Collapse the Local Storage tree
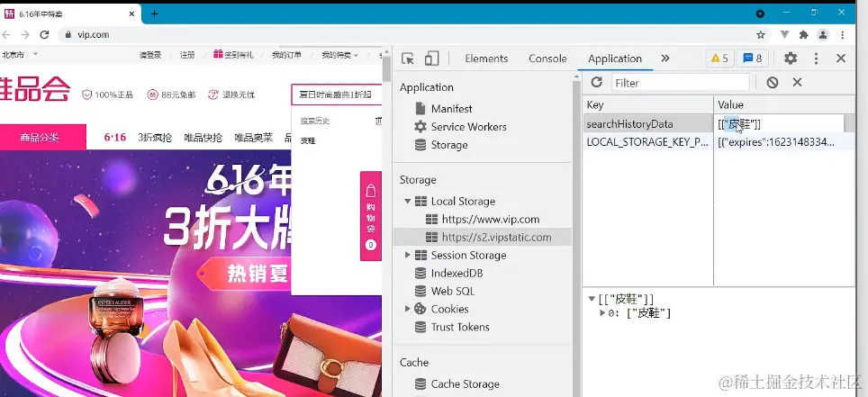The height and width of the screenshot is (397, 868). click(408, 201)
